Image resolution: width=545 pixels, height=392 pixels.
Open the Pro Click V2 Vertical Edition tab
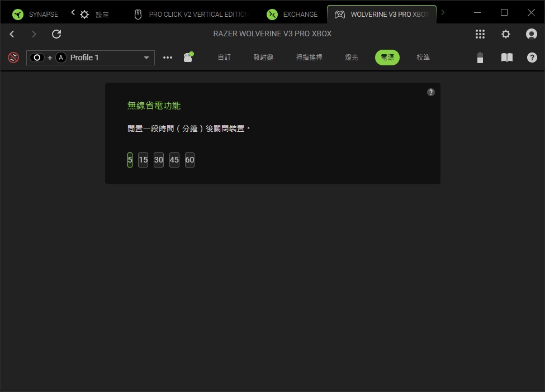pyautogui.click(x=191, y=14)
